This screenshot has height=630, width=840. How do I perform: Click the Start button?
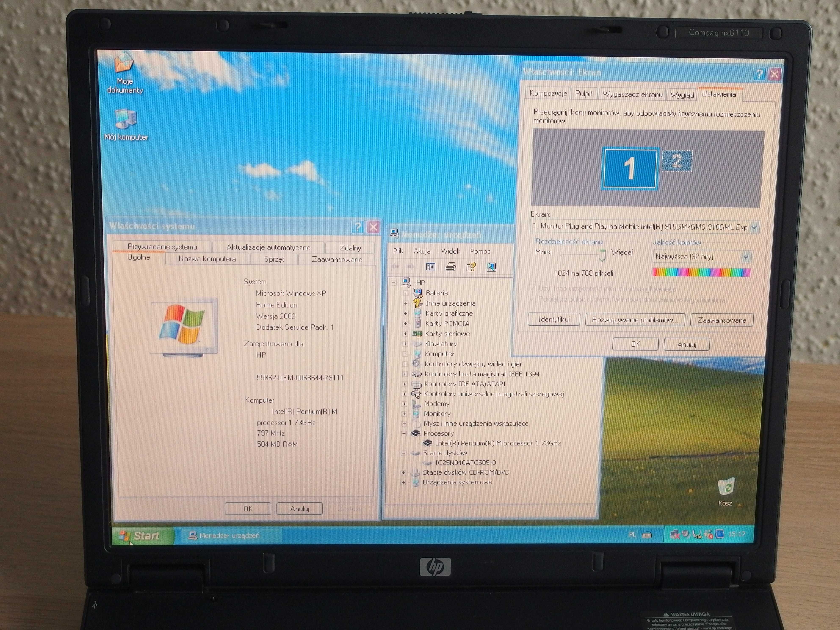(x=144, y=536)
